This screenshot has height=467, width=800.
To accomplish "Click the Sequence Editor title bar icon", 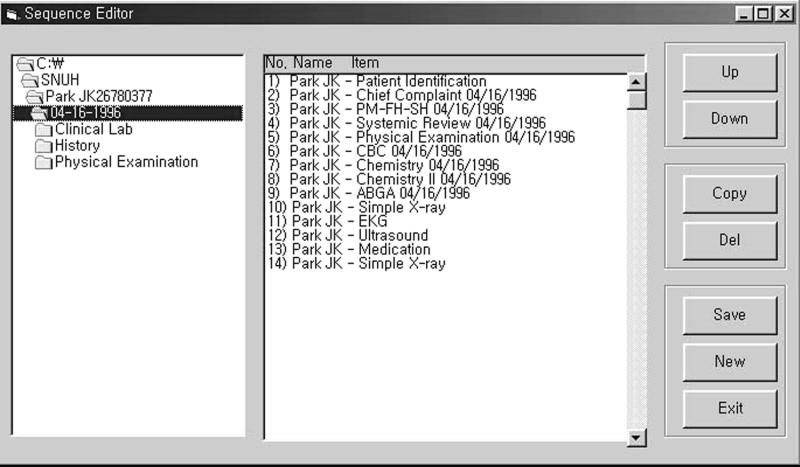I will click(12, 14).
